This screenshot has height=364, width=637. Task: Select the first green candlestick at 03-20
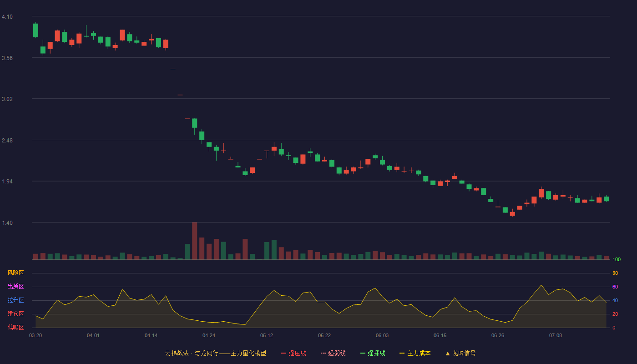click(x=35, y=30)
